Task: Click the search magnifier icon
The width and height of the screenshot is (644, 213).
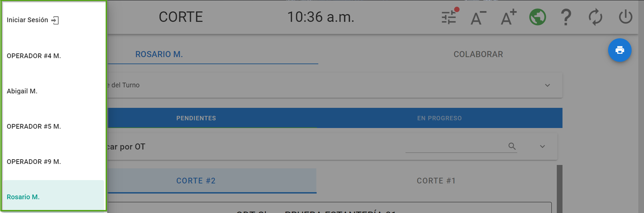Action: tap(512, 146)
